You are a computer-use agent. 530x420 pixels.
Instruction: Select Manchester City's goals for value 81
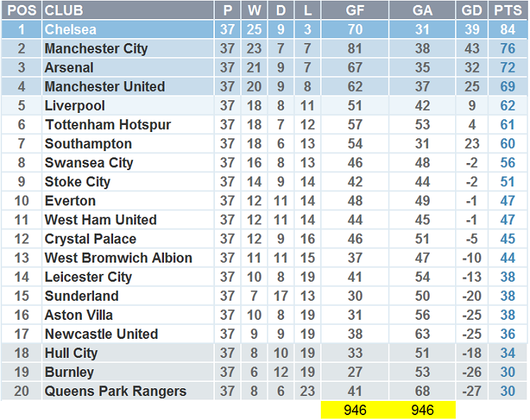coord(355,49)
